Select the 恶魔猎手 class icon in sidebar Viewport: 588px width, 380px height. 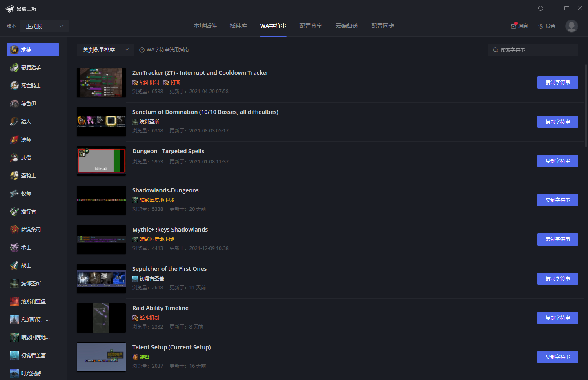(14, 68)
